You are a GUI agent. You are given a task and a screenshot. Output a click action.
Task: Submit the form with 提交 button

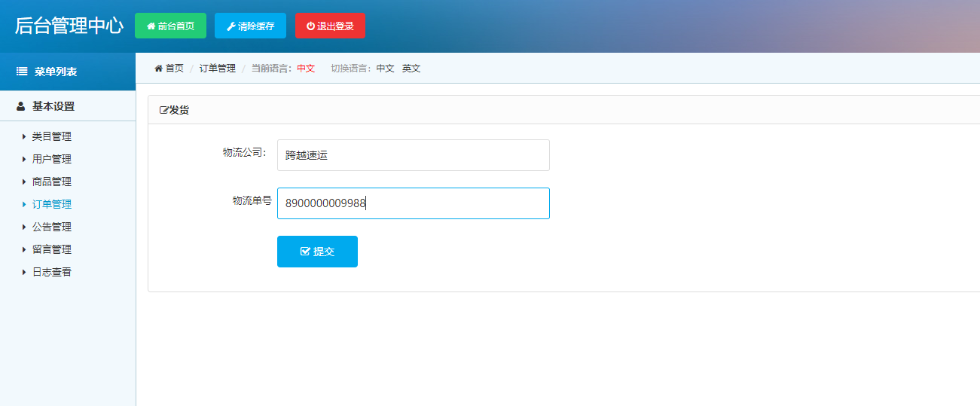tap(317, 252)
